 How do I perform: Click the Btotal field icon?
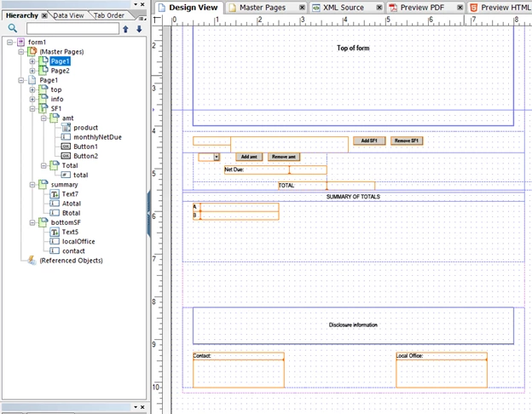tap(55, 213)
